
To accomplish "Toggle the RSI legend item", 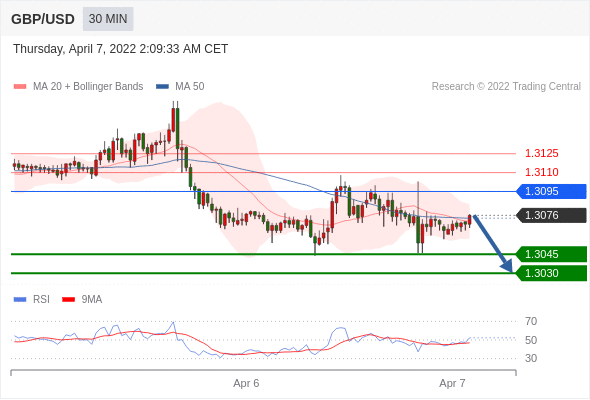I will pyautogui.click(x=32, y=300).
